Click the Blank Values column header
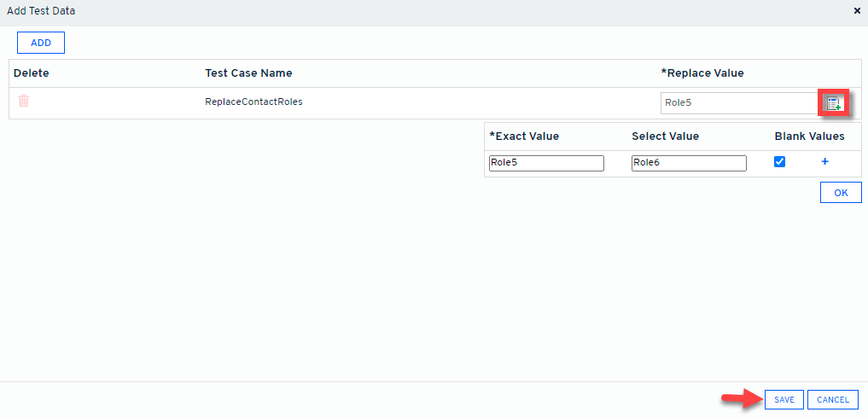This screenshot has height=418, width=868. click(x=809, y=136)
